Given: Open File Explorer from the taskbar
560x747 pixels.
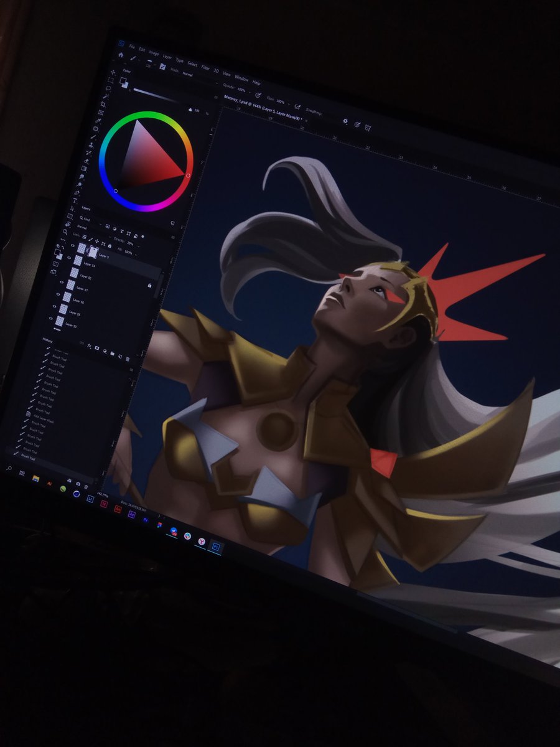Looking at the screenshot, I should (35, 478).
